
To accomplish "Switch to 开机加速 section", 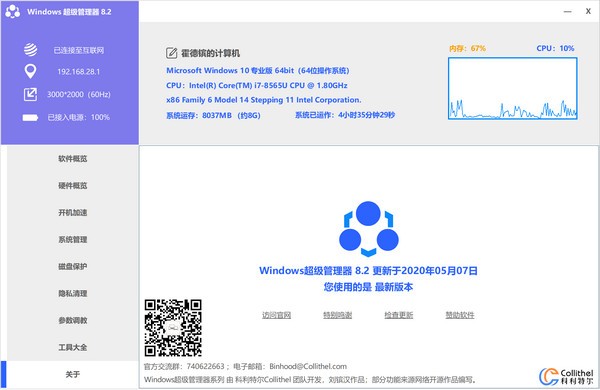I will [x=73, y=212].
